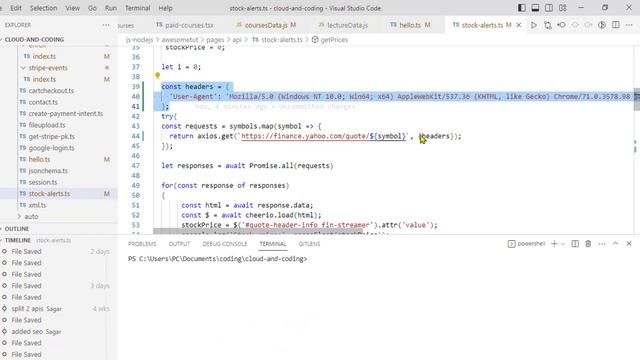Image resolution: width=640 pixels, height=360 pixels.
Task: Toggle secondary side bar layout icon
Action: click(549, 8)
